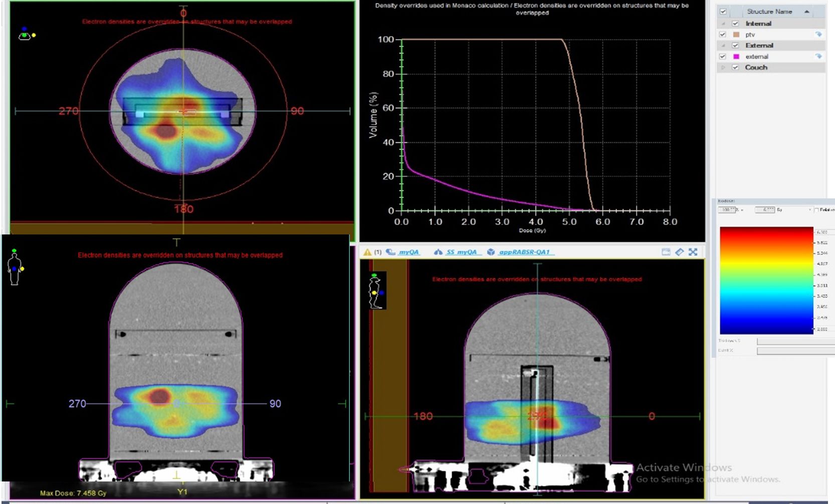The width and height of the screenshot is (835, 504).
Task: Select the lowercase external structure name
Action: [x=757, y=57]
